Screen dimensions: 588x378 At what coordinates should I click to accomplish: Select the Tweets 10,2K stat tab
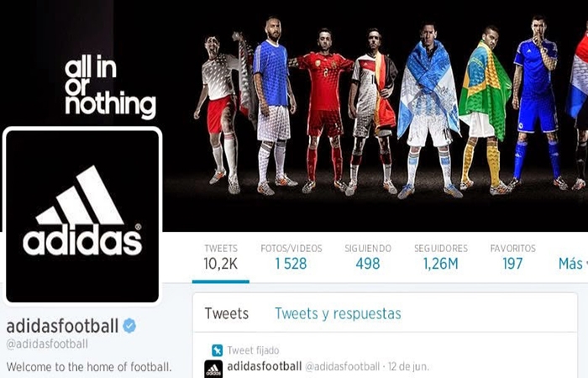[221, 257]
